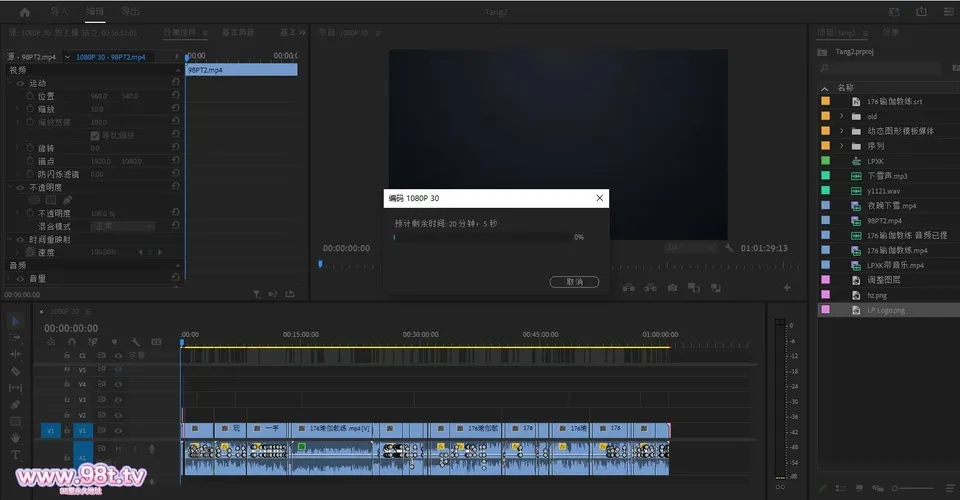Select the free draw bezier mask pen

[67, 200]
